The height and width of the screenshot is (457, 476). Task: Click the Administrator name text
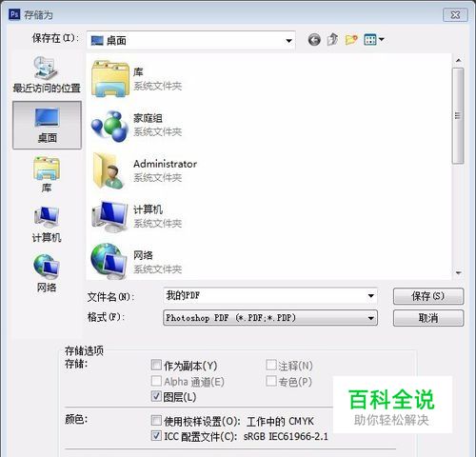tap(165, 164)
